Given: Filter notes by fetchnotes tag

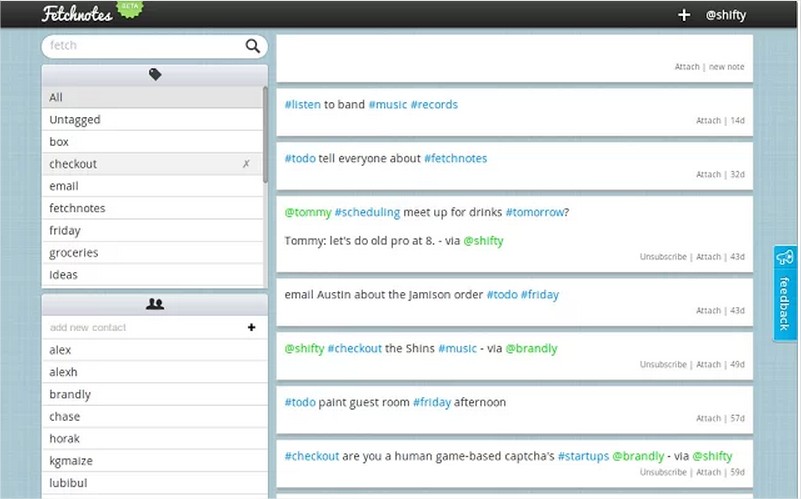Looking at the screenshot, I should 152,208.
